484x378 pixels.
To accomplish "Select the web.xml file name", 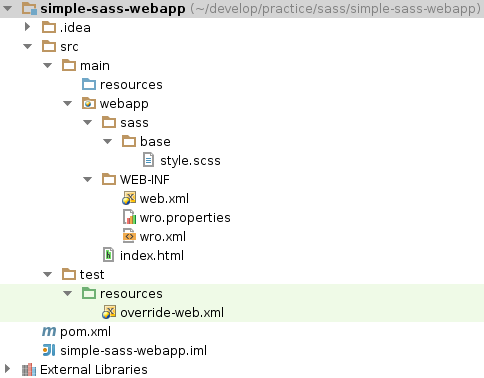I will point(164,199).
